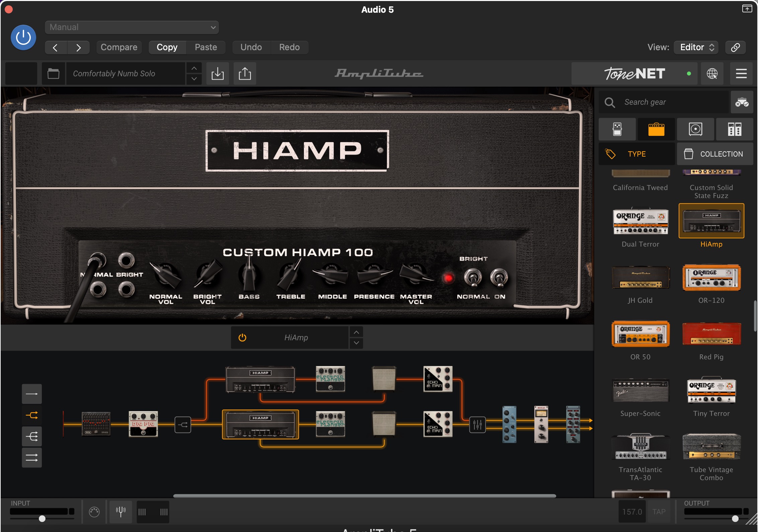Choose the two-path split signal chain layout
Viewport: 758px width, 532px height.
pyautogui.click(x=32, y=415)
